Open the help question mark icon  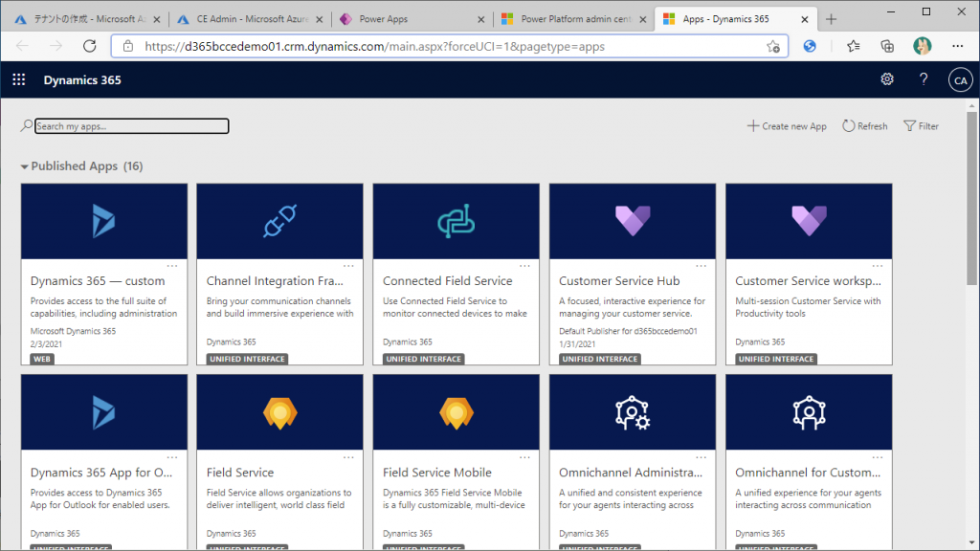(x=924, y=79)
